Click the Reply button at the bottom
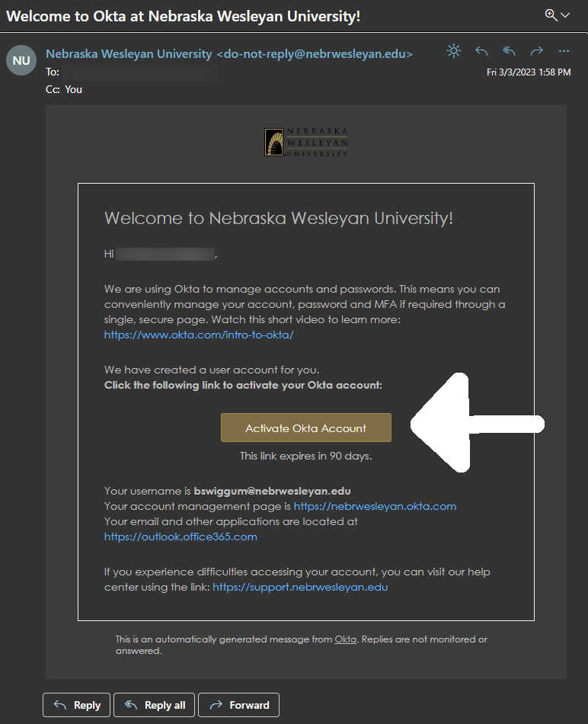The height and width of the screenshot is (724, 588). coord(77,705)
